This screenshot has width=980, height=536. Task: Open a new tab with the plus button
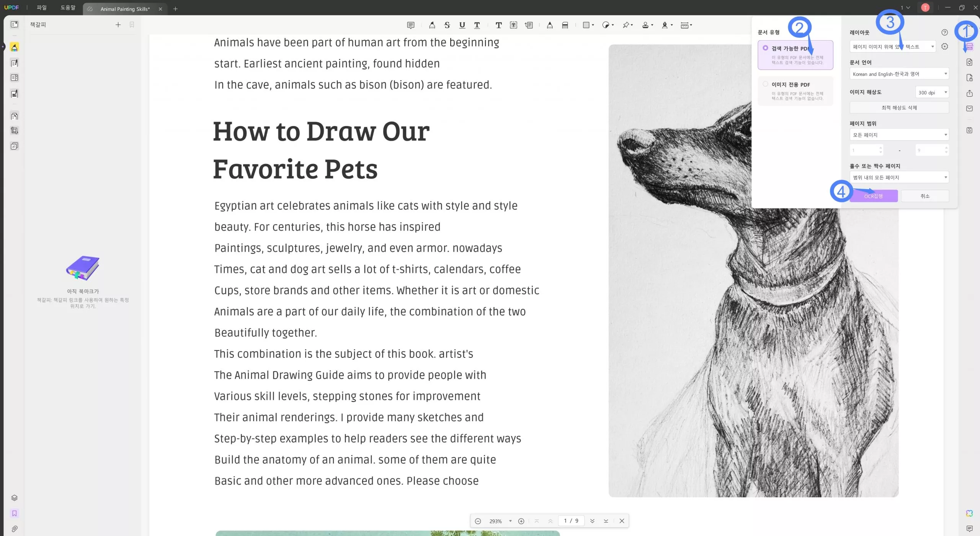(x=175, y=9)
